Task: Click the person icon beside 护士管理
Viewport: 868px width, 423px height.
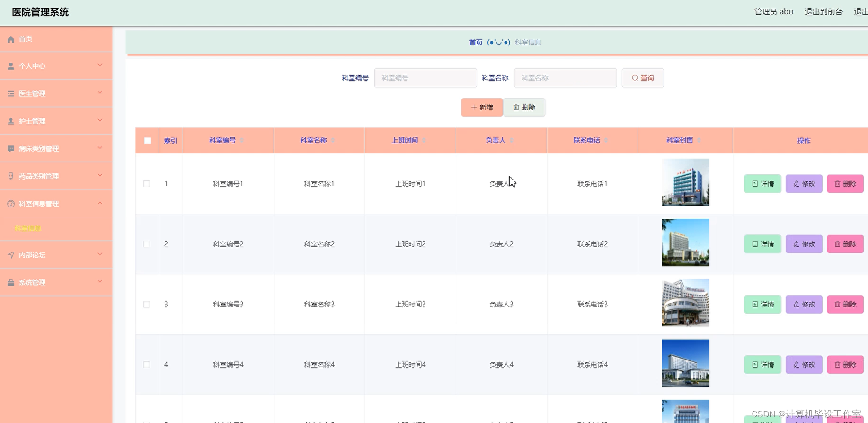Action: [x=11, y=121]
